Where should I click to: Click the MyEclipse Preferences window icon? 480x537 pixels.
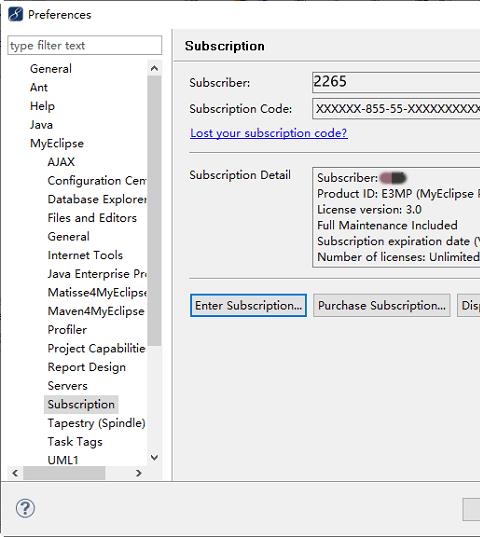point(15,14)
